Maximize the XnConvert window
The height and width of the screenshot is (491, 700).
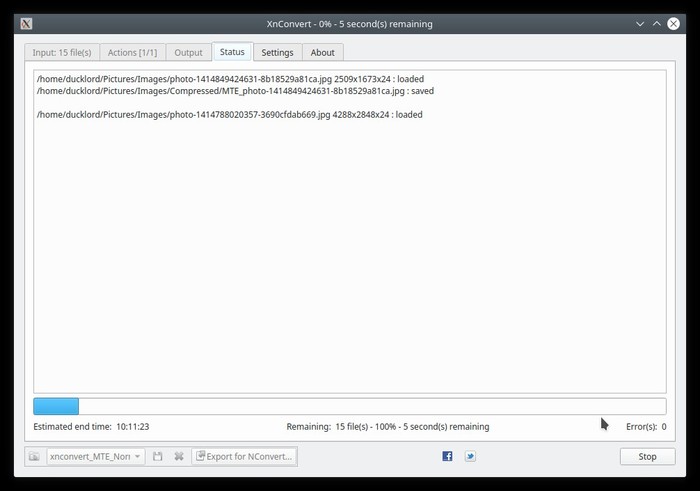click(657, 24)
